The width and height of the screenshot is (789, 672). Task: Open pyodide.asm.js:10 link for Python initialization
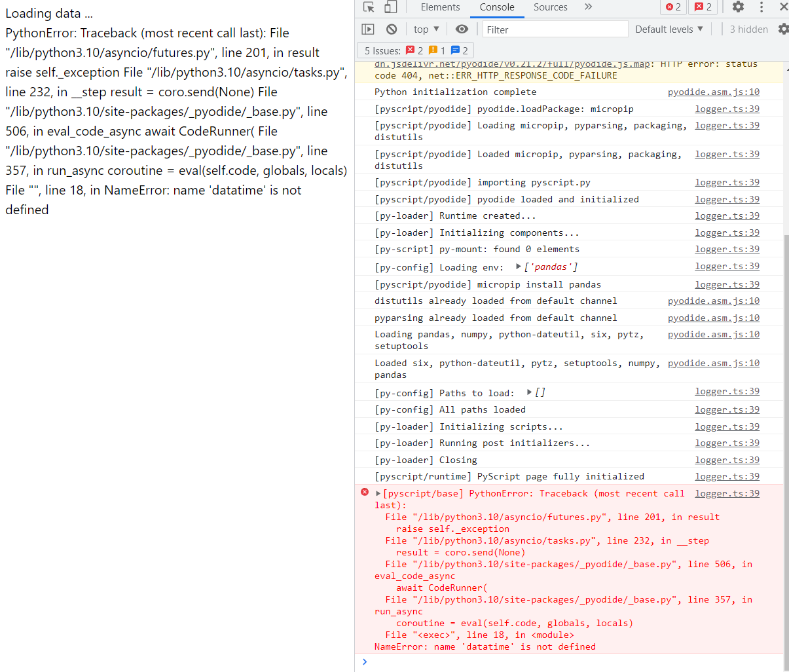click(713, 92)
